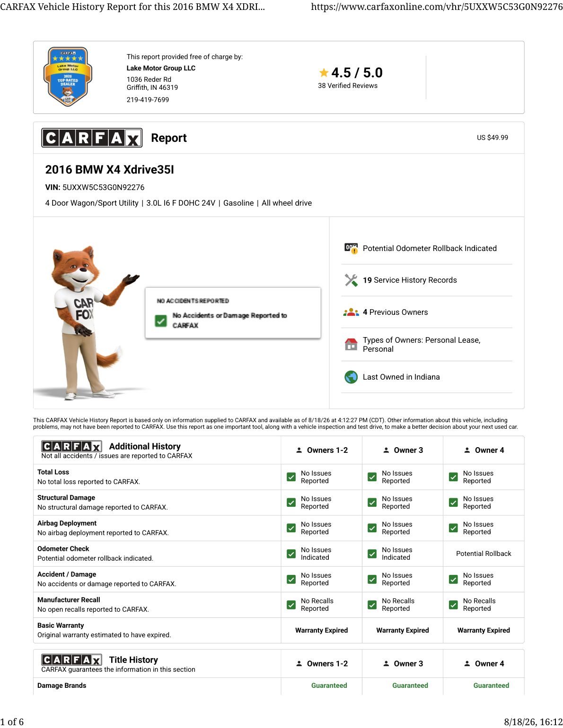Viewport: 563px width, 728px height.
Task: Click the Damage Brands row label
Action: (62, 685)
